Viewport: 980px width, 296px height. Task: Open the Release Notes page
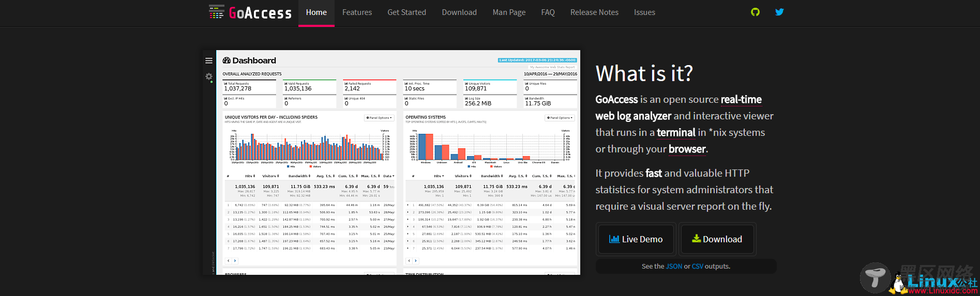[x=594, y=12]
